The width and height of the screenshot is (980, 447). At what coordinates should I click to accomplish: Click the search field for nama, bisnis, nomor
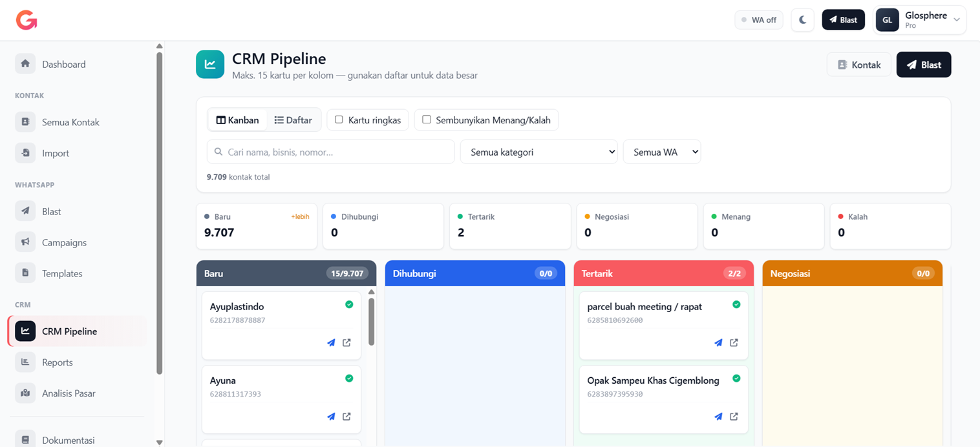click(x=331, y=152)
